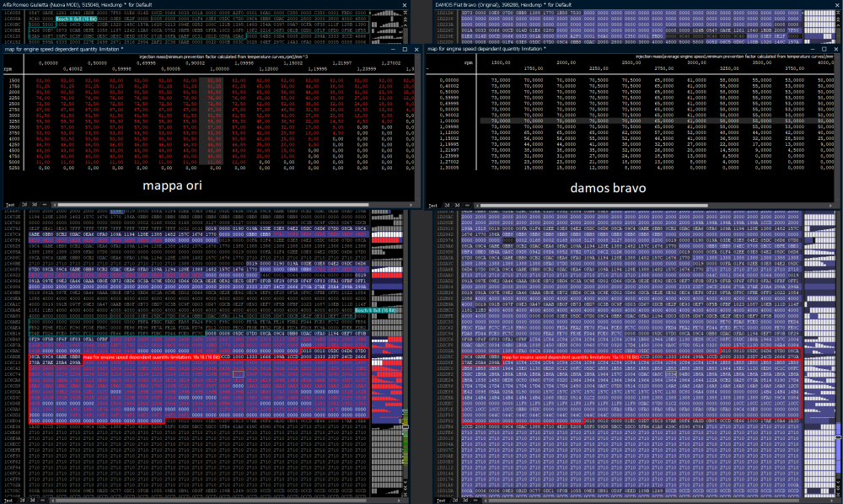
Task: Click the highlighted 82,00 cell in left map
Action: (214, 81)
